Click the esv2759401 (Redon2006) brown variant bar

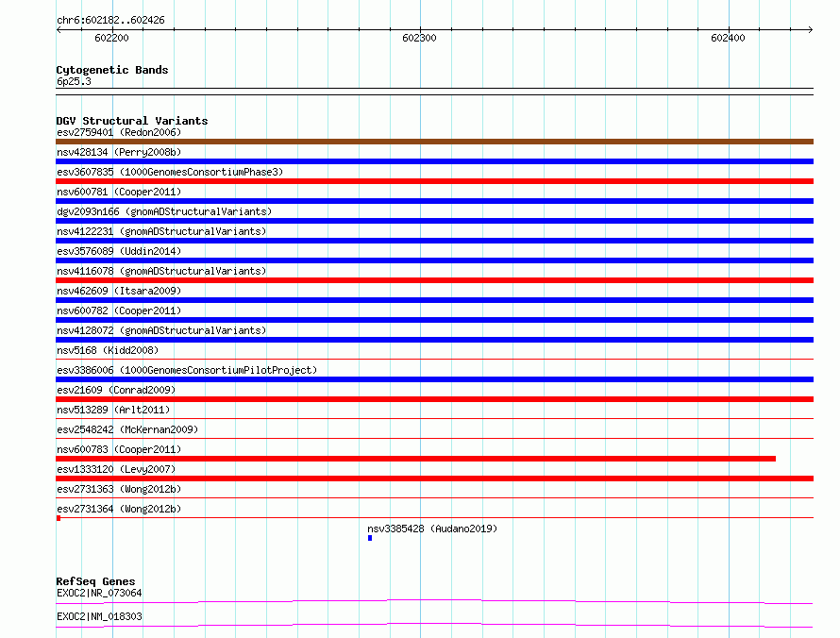pyautogui.click(x=434, y=142)
